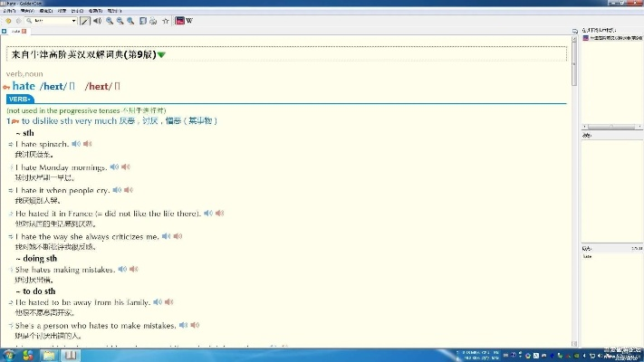
Task: Reset the article zoom to normal size
Action: click(130, 21)
